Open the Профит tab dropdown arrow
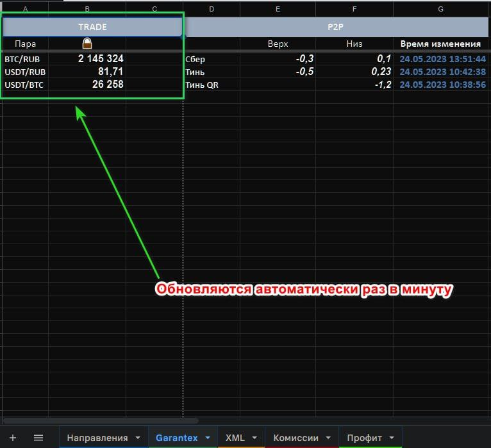This screenshot has height=448, width=491. click(392, 438)
